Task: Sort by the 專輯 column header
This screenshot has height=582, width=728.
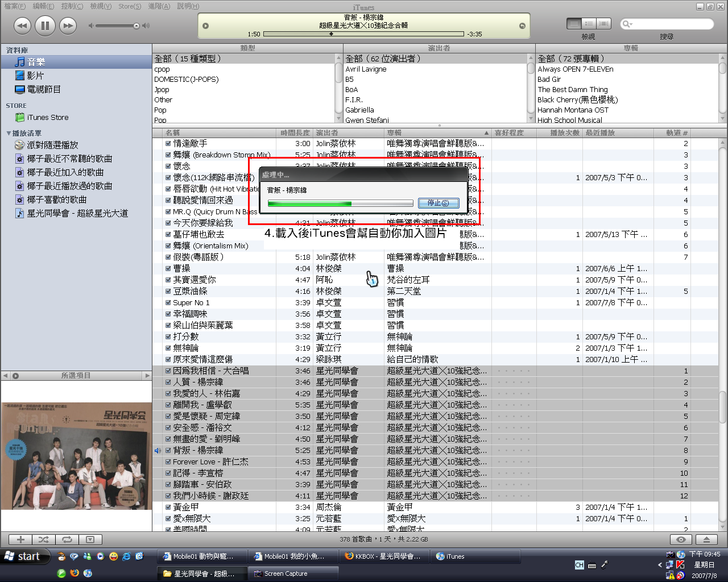Action: tap(438, 133)
